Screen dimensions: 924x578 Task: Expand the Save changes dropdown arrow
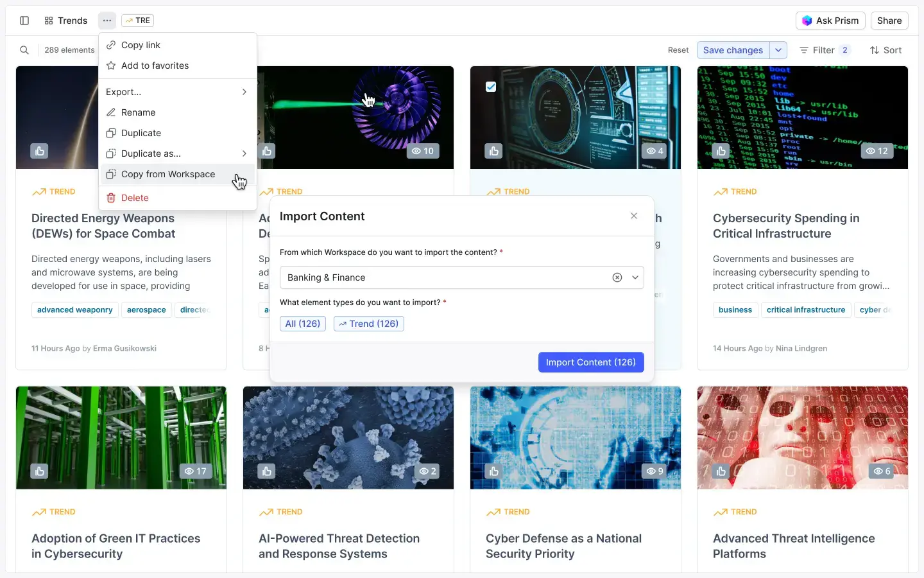(778, 50)
